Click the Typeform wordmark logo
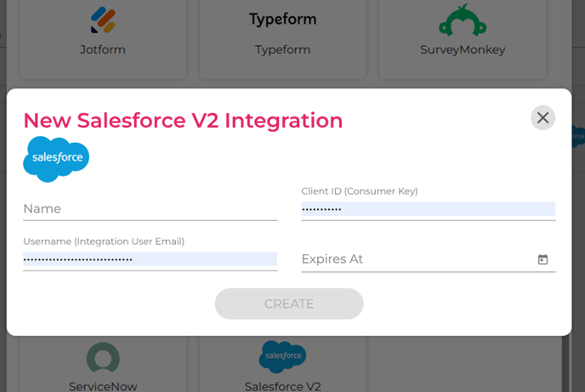The width and height of the screenshot is (585, 392). [282, 19]
